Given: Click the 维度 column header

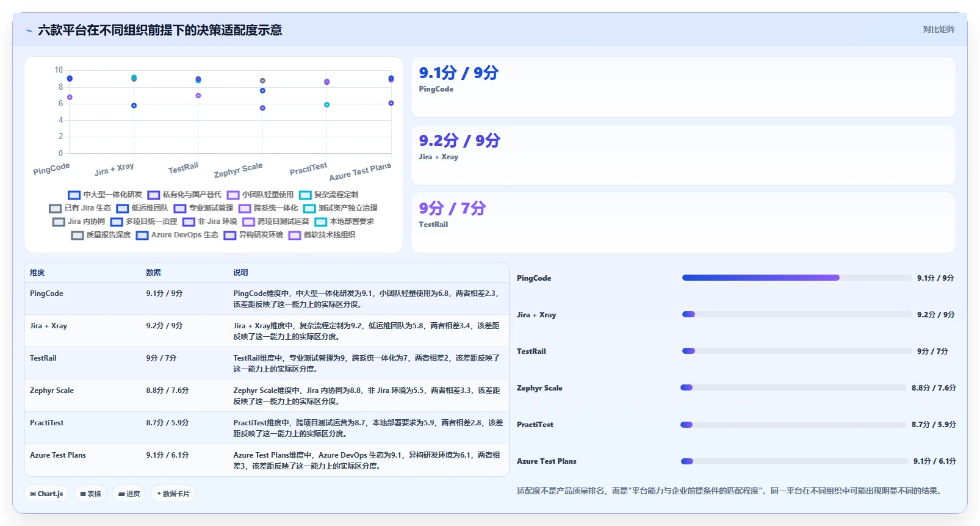Looking at the screenshot, I should tap(37, 273).
